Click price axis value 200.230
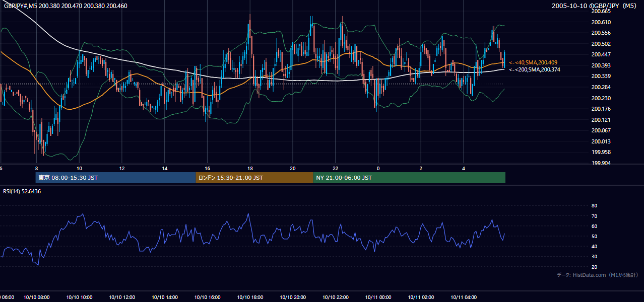Screen dimensions: 644x302 [601, 98]
